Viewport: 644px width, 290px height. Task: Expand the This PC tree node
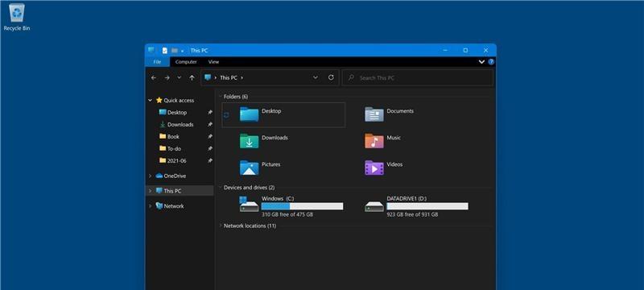pos(150,191)
